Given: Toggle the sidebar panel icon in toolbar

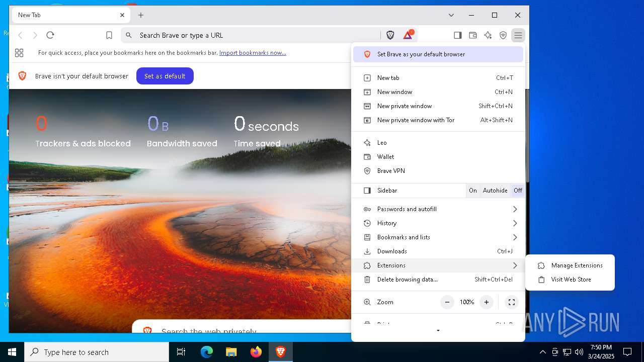Looking at the screenshot, I should pos(457,35).
